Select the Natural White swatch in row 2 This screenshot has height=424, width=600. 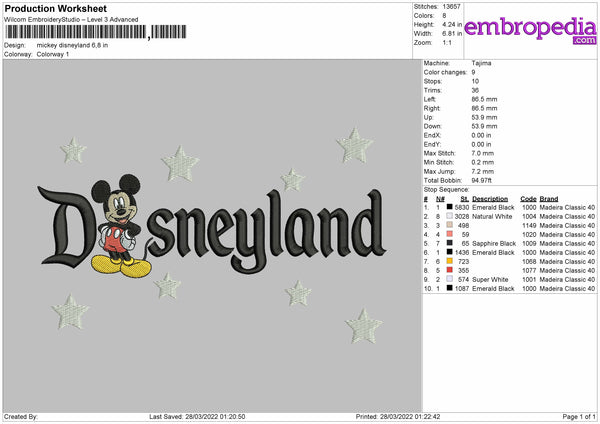coord(450,216)
